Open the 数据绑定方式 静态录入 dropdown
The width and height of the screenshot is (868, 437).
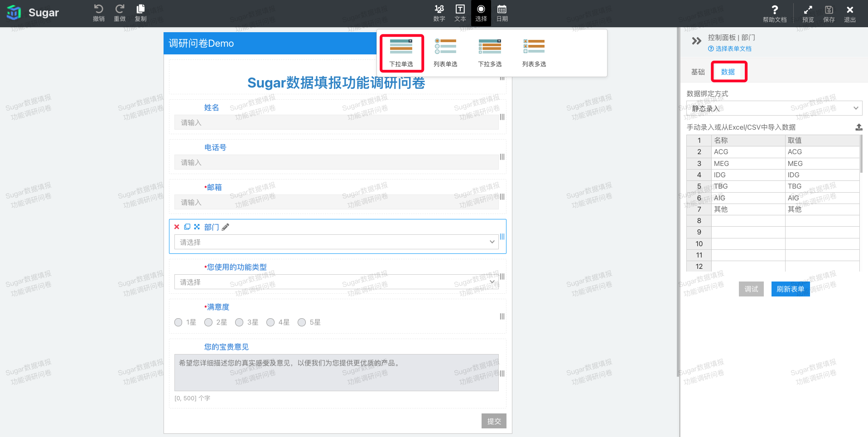pyautogui.click(x=774, y=108)
